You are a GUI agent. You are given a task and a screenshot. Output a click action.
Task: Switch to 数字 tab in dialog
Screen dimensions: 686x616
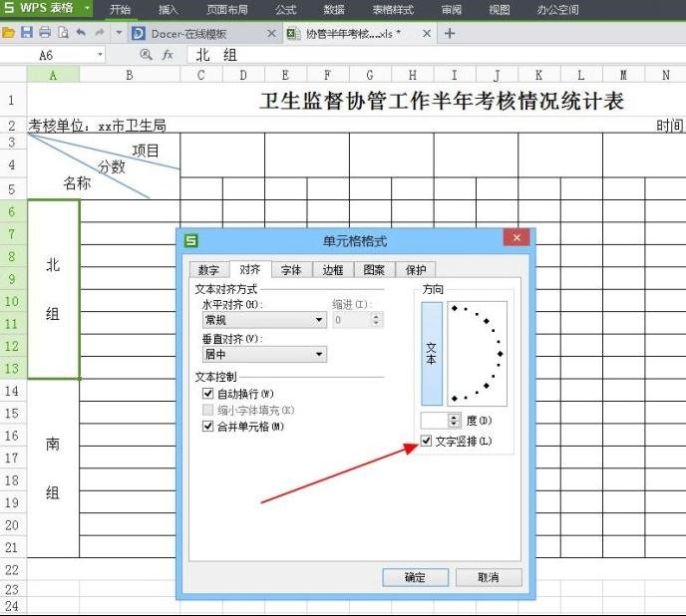pyautogui.click(x=208, y=270)
